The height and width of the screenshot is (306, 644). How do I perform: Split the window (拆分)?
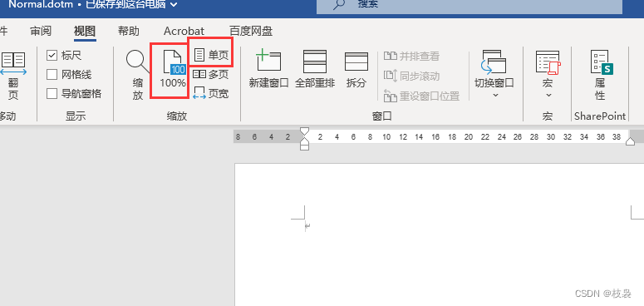tap(356, 69)
